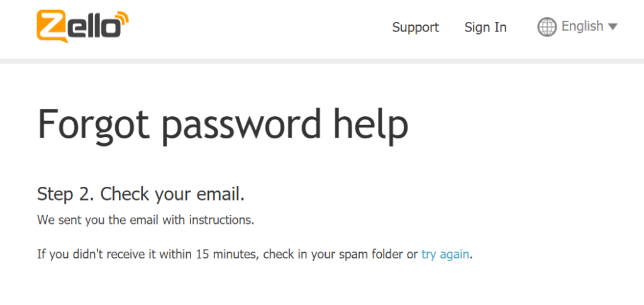Open the Support page
Viewport: 644px width, 305px height.
(415, 28)
